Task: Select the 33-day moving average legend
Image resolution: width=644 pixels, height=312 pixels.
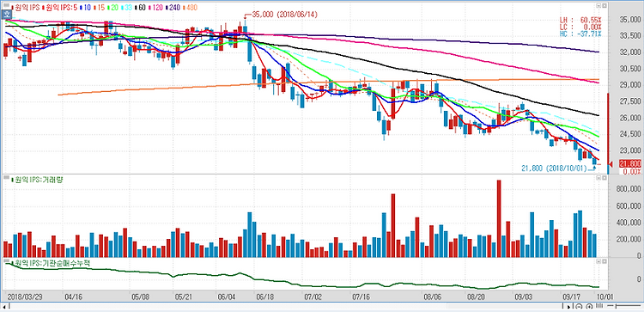Action: coord(126,8)
